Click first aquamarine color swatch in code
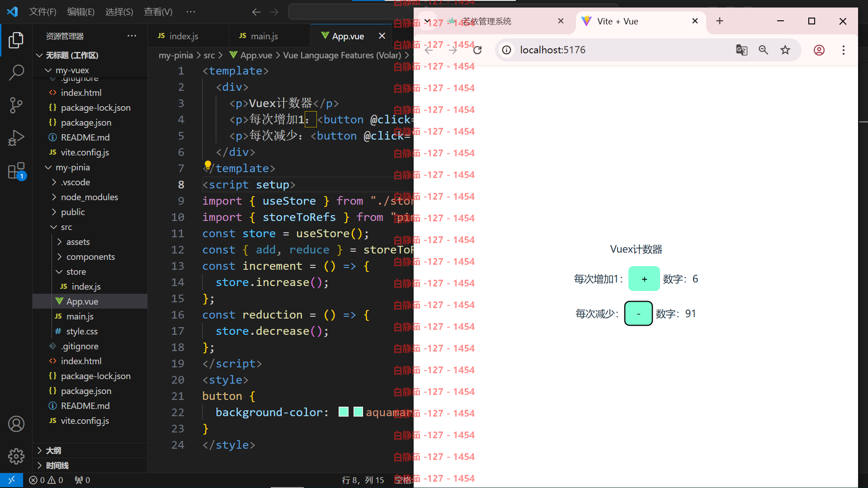The height and width of the screenshot is (488, 868). (344, 412)
